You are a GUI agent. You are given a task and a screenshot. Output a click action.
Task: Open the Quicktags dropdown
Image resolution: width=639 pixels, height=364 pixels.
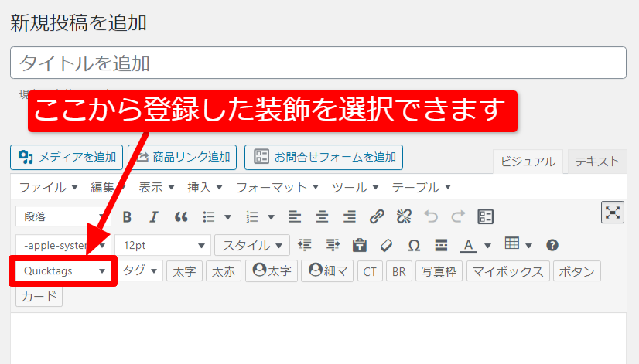pyautogui.click(x=63, y=270)
